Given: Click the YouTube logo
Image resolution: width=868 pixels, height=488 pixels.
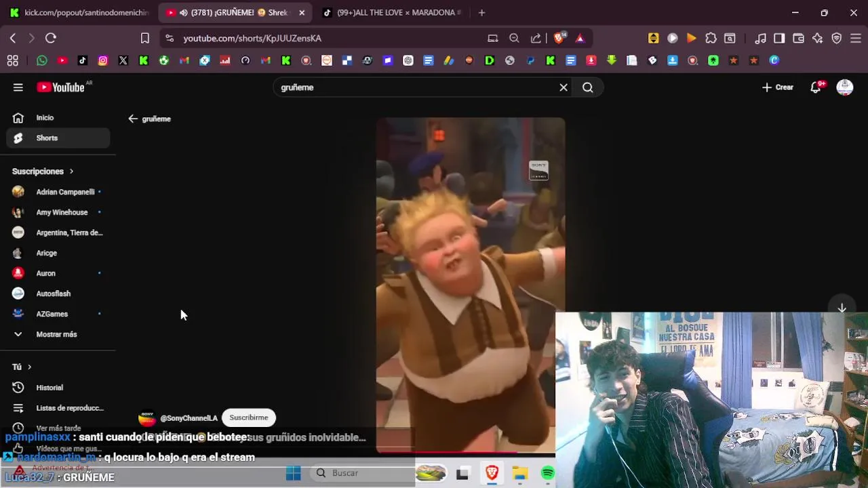Looking at the screenshot, I should point(60,87).
